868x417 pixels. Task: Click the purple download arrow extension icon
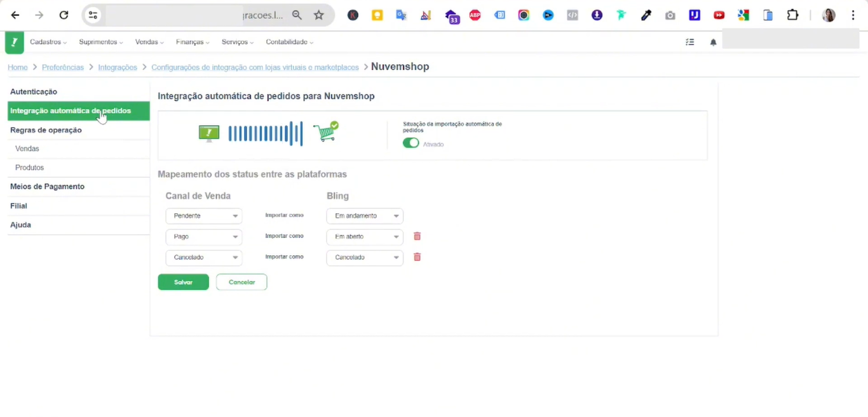click(597, 15)
